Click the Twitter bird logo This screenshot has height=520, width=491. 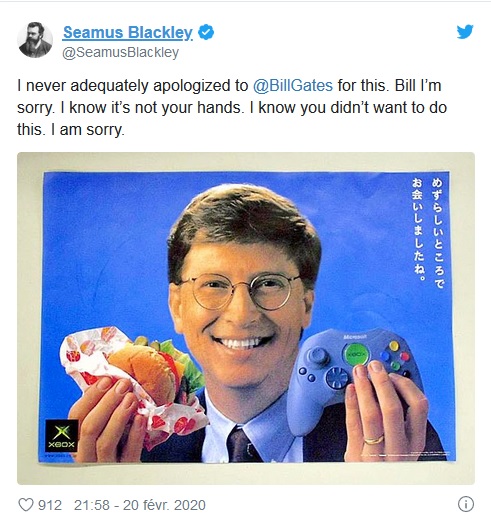click(x=465, y=32)
